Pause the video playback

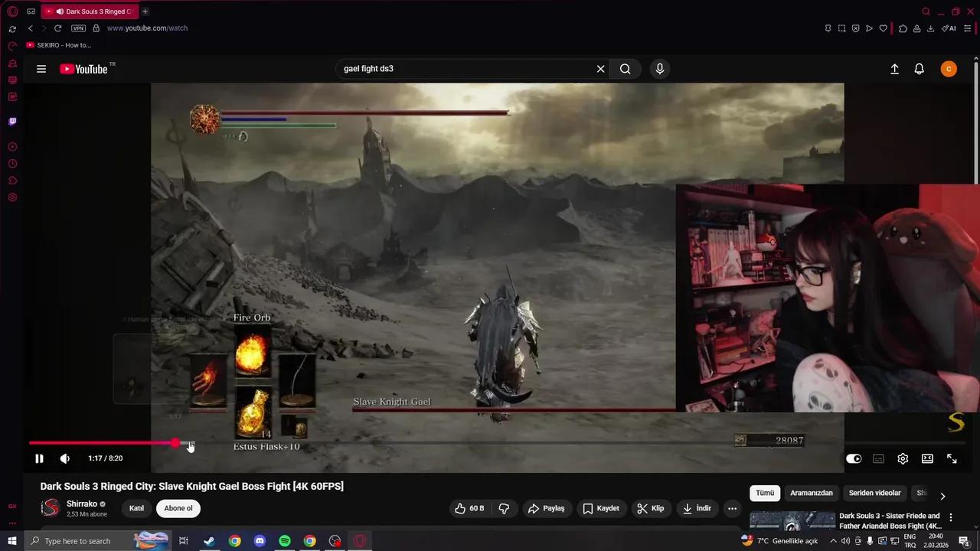[x=39, y=458]
